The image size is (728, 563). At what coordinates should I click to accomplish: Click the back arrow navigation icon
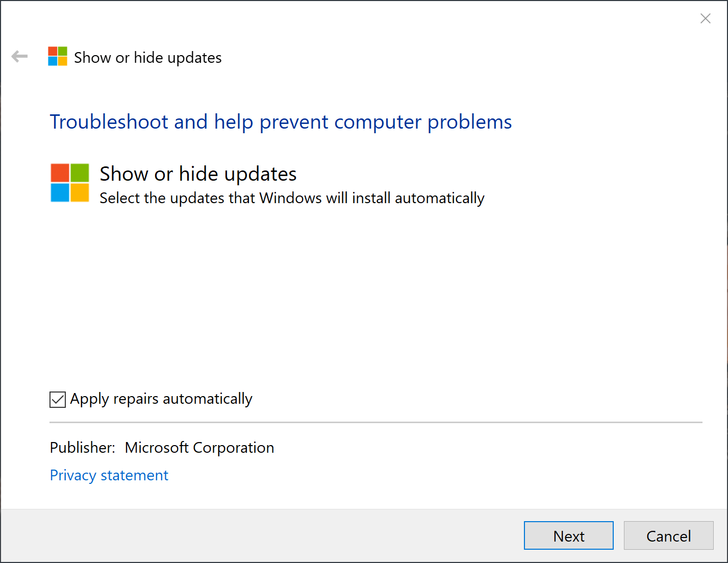pos(19,56)
